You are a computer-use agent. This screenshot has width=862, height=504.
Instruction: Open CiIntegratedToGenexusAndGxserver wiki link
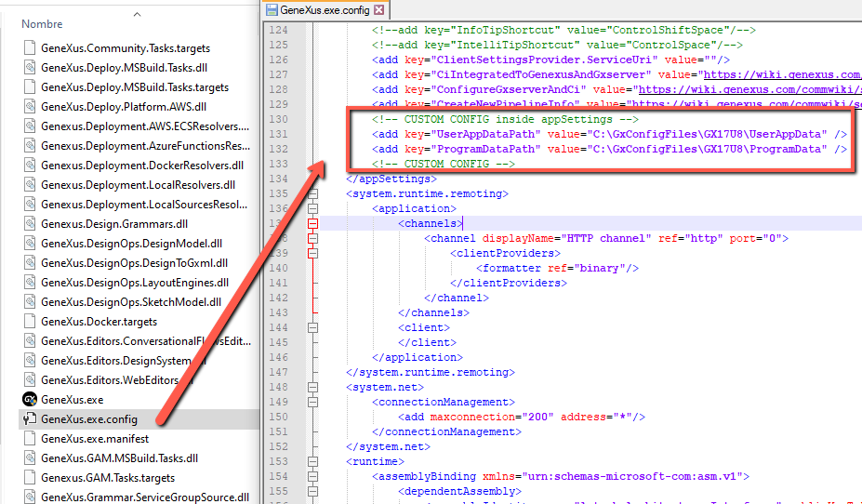(x=782, y=74)
